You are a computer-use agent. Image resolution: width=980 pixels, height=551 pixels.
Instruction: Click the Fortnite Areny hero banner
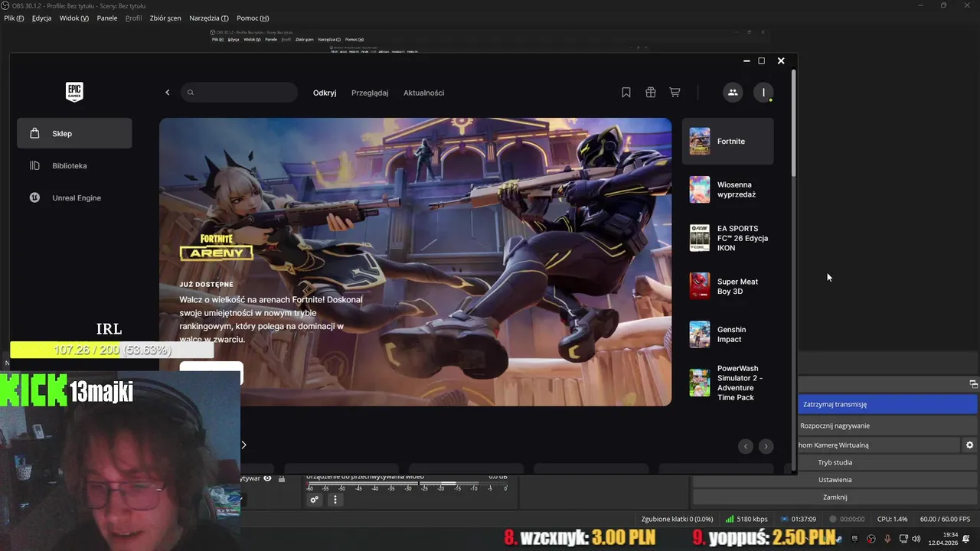[x=415, y=262]
